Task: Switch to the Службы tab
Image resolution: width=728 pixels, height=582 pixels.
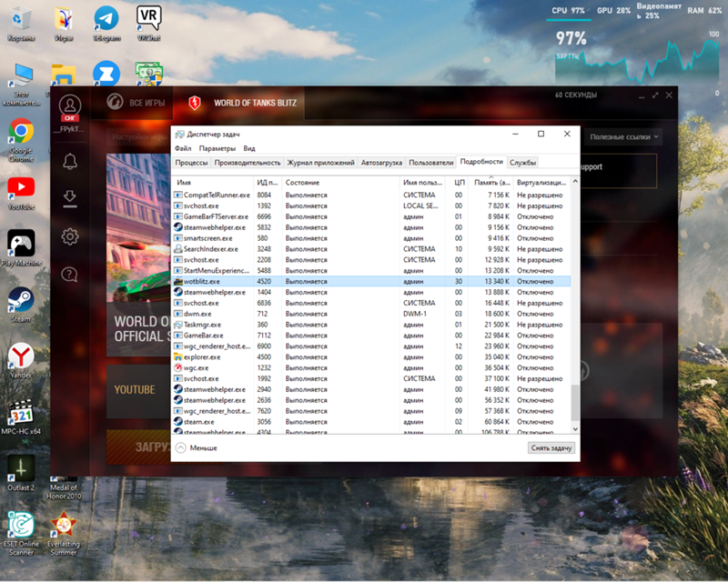Action: (522, 163)
